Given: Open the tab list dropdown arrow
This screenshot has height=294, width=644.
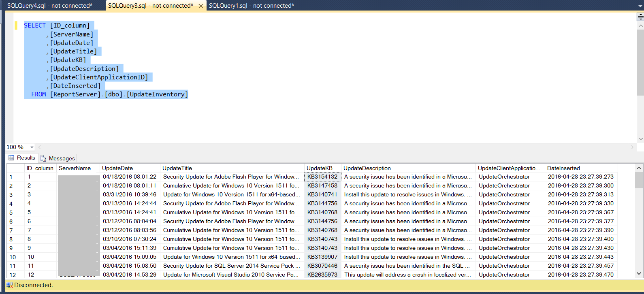Looking at the screenshot, I should pos(640,6).
